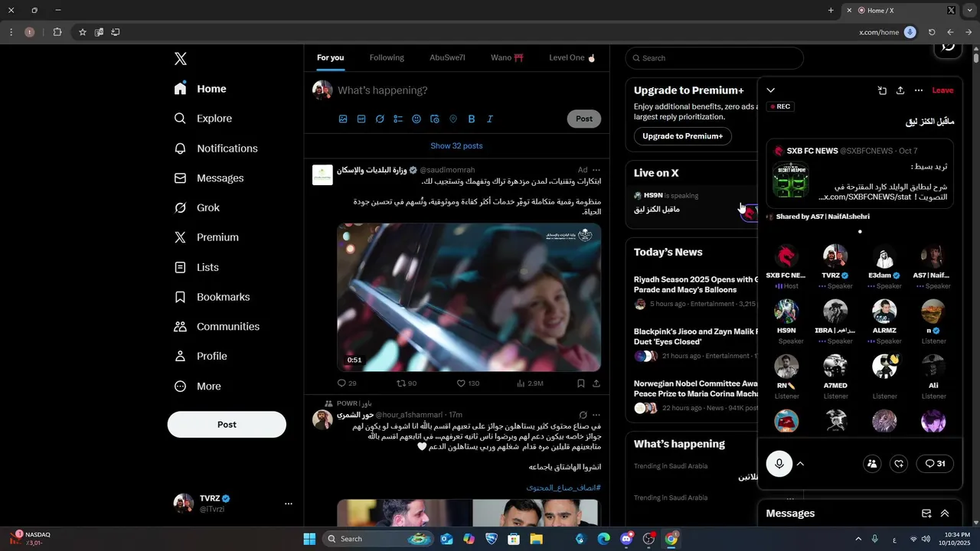The image size is (980, 551).
Task: Click the X logo in the sidebar
Action: tap(180, 59)
